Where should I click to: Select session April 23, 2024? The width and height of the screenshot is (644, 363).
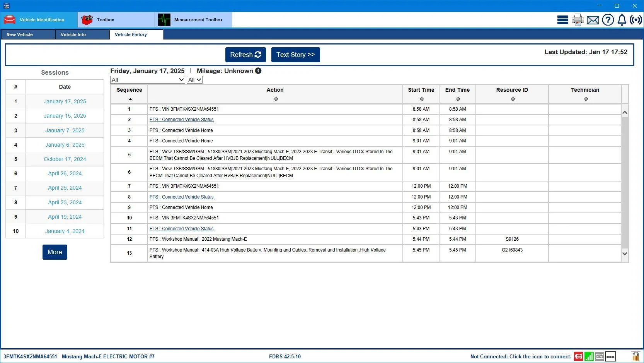65,202
